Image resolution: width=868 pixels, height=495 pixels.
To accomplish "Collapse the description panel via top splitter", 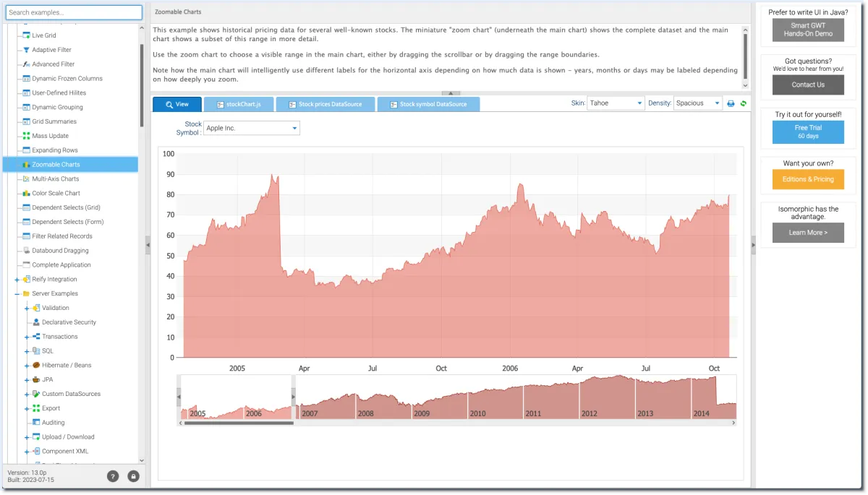I will [450, 93].
